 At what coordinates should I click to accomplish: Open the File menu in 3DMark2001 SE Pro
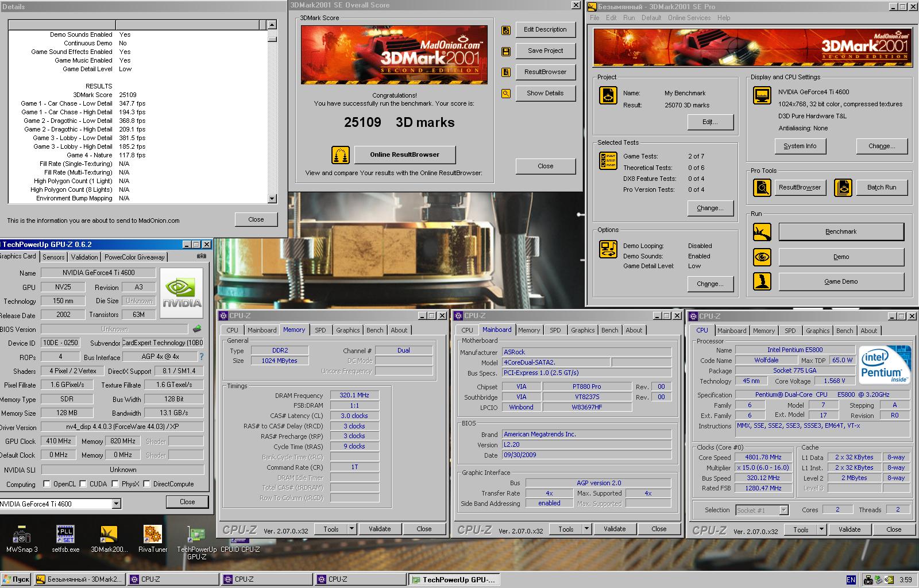pos(594,18)
